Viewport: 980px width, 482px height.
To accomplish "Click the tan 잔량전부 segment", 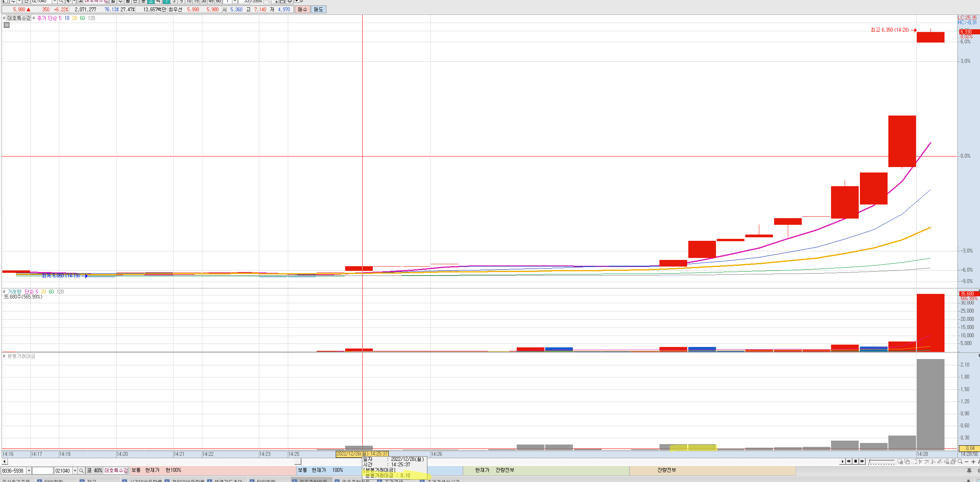I will pyautogui.click(x=712, y=470).
